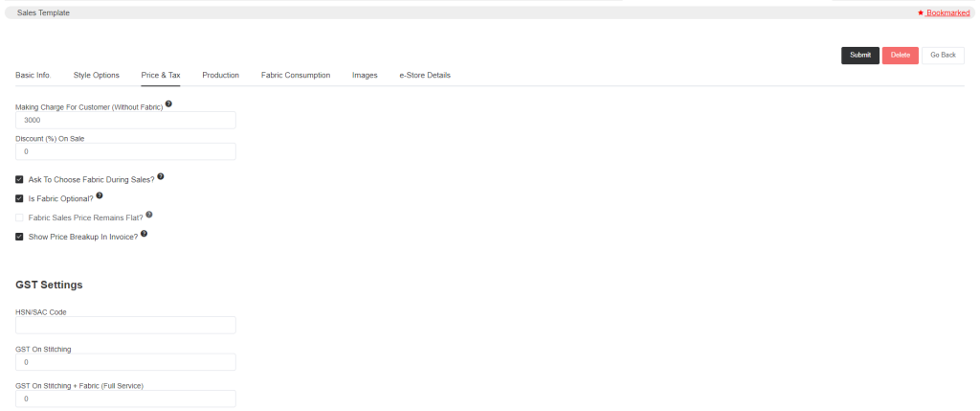980x411 pixels.
Task: Show help icon beside Ask To Choose Fabric
Action: click(x=161, y=176)
